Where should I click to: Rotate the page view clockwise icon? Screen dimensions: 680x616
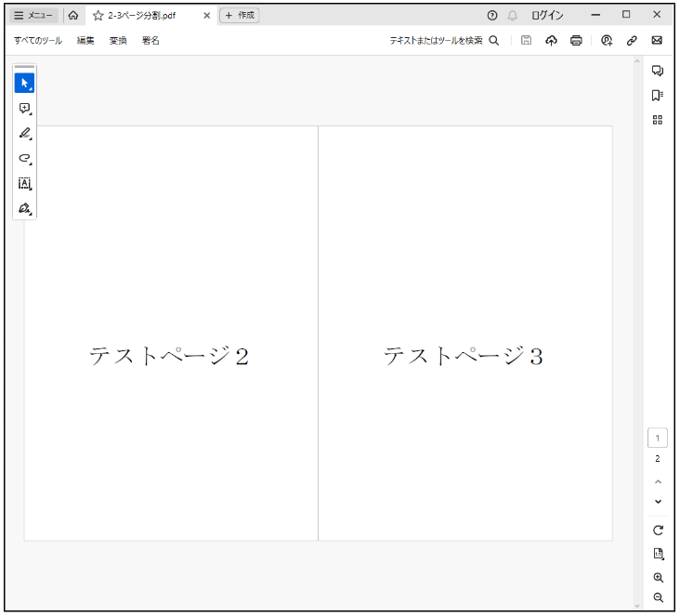pyautogui.click(x=658, y=531)
